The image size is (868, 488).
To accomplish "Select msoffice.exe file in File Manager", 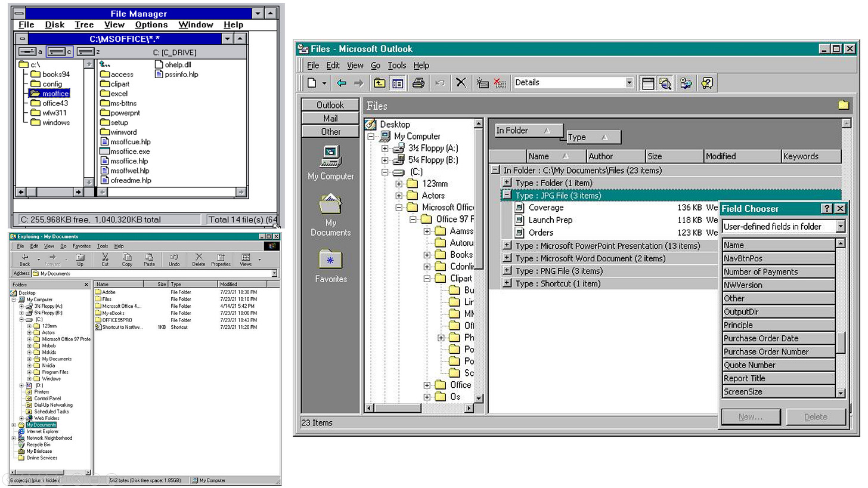I will 125,152.
